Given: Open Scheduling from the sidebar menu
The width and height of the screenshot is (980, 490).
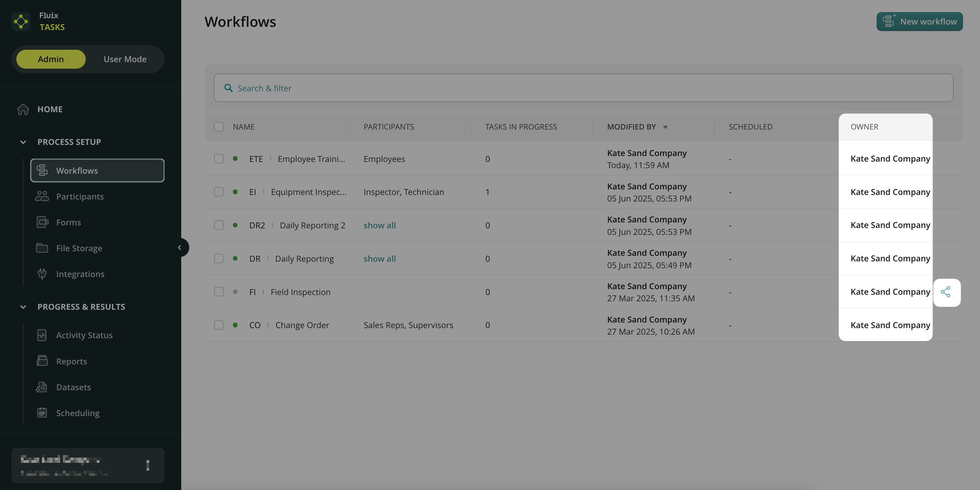Looking at the screenshot, I should click(x=78, y=413).
